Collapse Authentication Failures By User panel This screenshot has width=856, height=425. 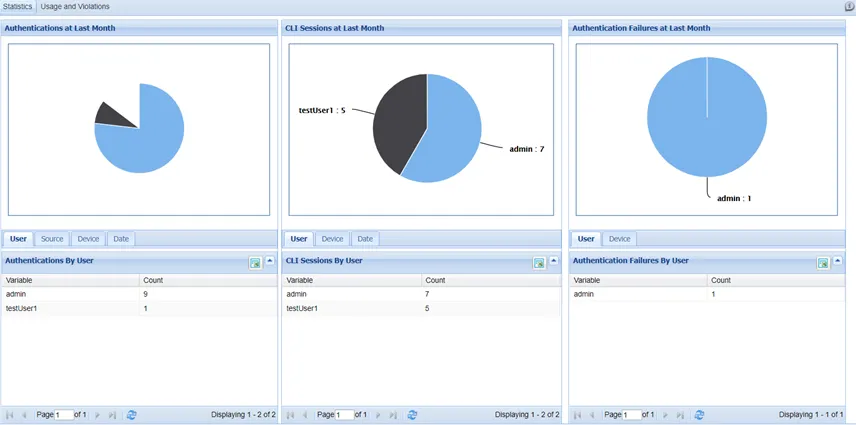[838, 261]
